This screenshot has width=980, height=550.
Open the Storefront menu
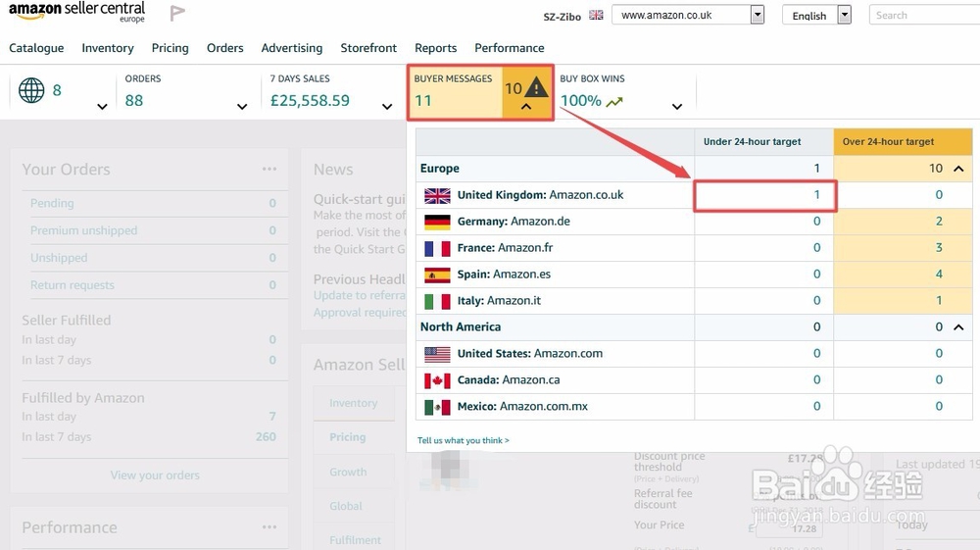coord(368,48)
